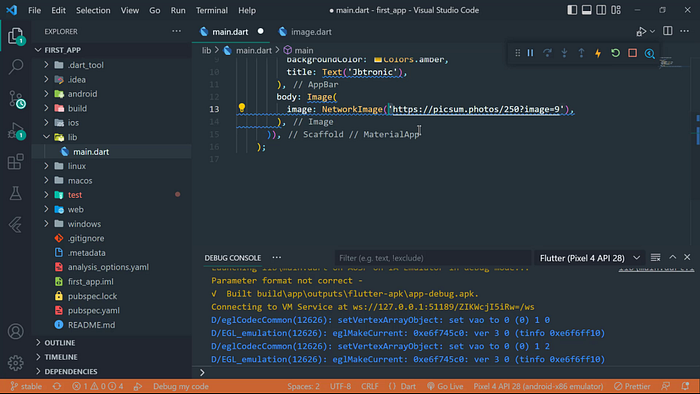Screen dimensions: 700x394
Task: Open editor More Actions menu
Action: click(684, 31)
